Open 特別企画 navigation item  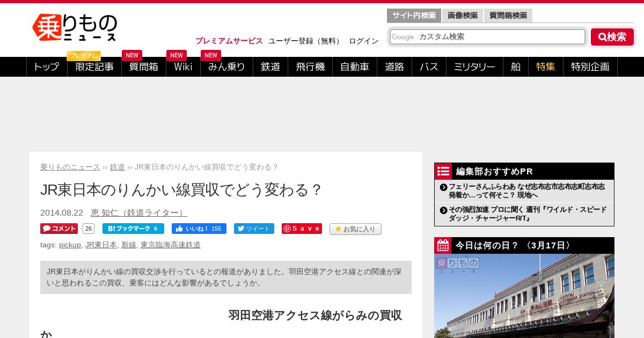click(590, 67)
